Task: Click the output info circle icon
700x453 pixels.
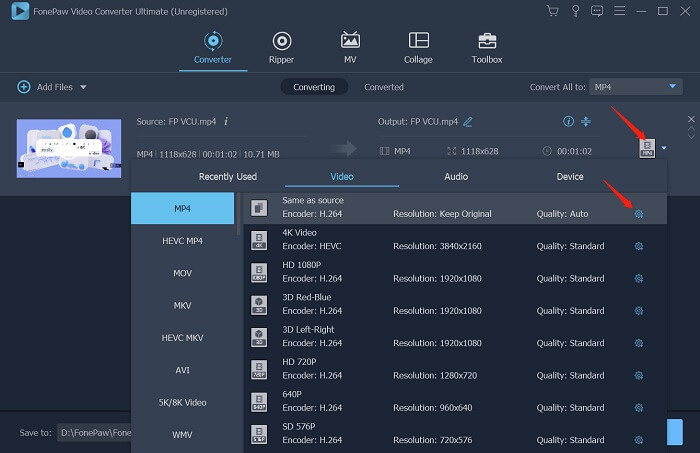Action: coord(568,121)
